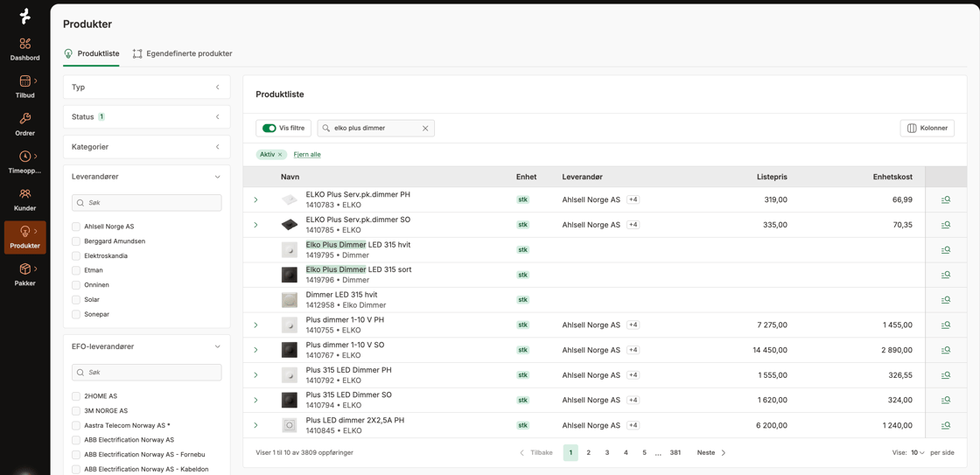Check 2HOME AS EFO supplier
The width and height of the screenshot is (980, 475).
[76, 396]
